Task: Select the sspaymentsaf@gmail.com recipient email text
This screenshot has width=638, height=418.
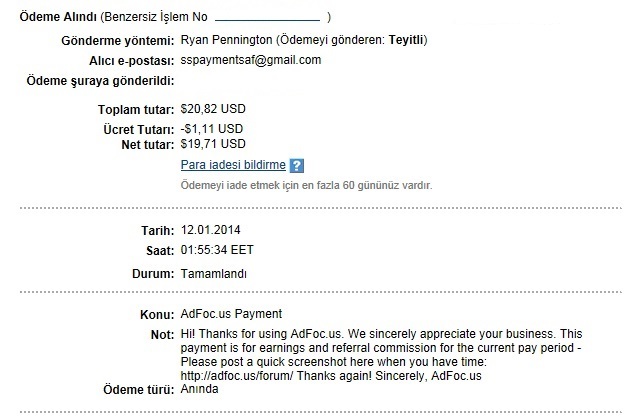Action: (x=251, y=60)
